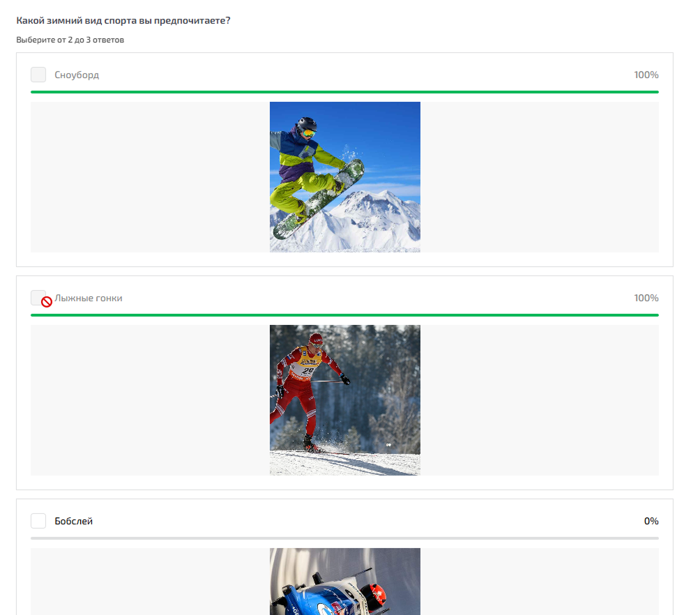This screenshot has width=700, height=615.
Task: Check the Лыжные гонки checkbox
Action: 38,298
